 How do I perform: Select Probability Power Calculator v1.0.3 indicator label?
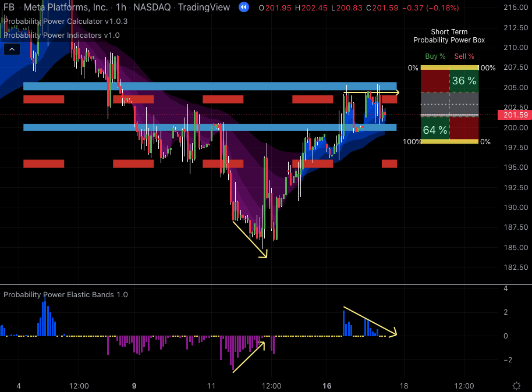click(65, 21)
